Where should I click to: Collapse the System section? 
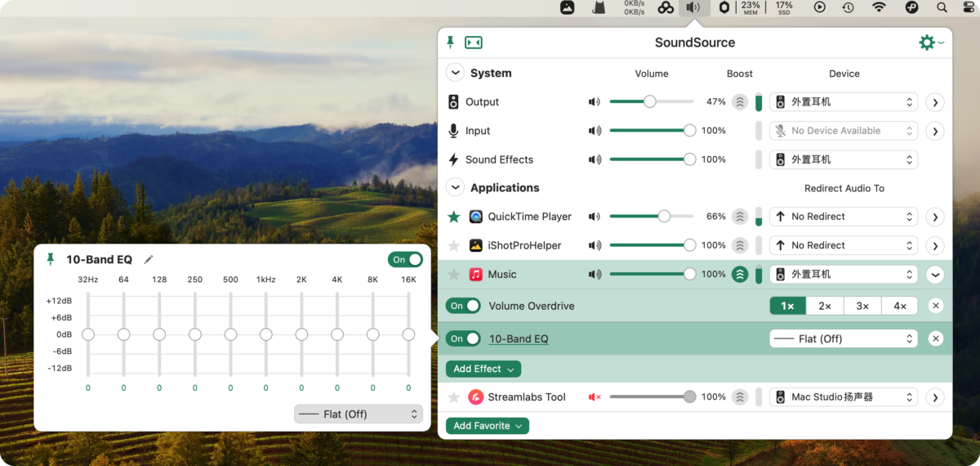454,73
